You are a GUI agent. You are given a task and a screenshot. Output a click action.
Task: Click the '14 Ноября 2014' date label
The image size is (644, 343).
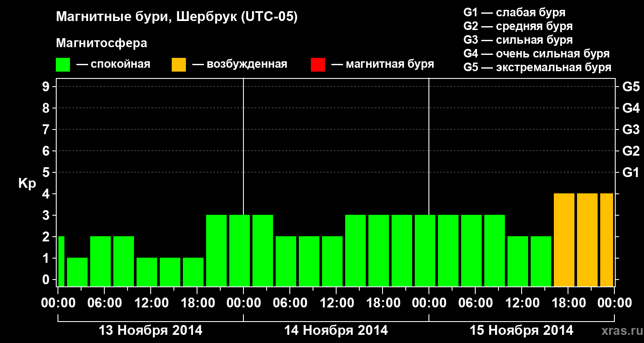336,331
